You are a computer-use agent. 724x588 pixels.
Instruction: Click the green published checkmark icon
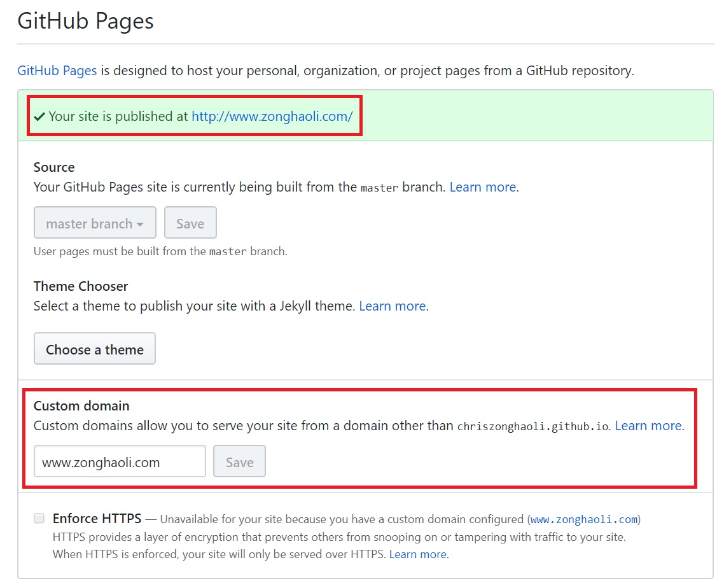tap(39, 116)
